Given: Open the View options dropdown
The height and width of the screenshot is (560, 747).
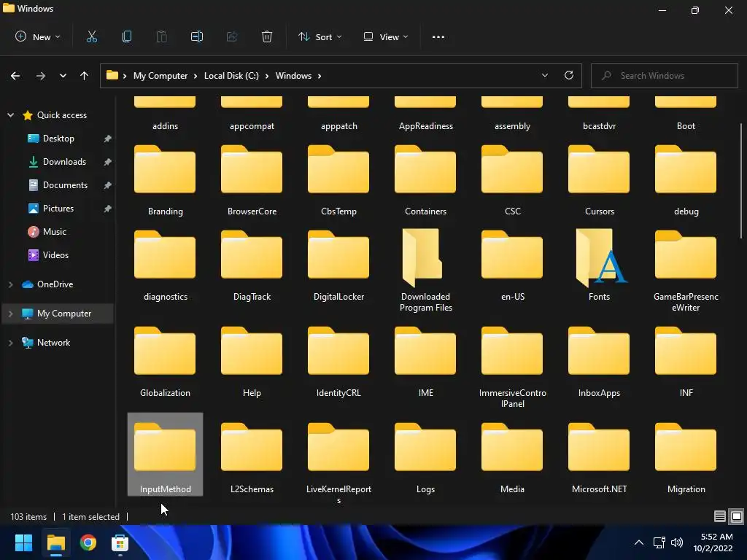Looking at the screenshot, I should pos(385,36).
